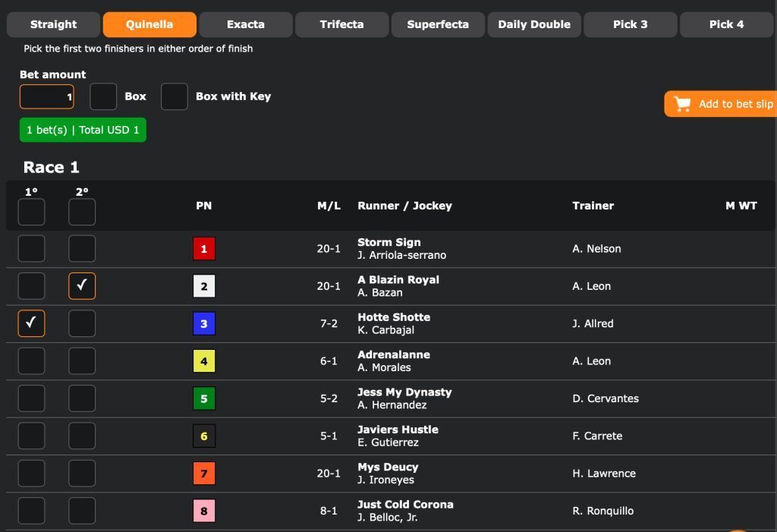This screenshot has width=777, height=532.
Task: Open the Exacta tab
Action: click(246, 24)
